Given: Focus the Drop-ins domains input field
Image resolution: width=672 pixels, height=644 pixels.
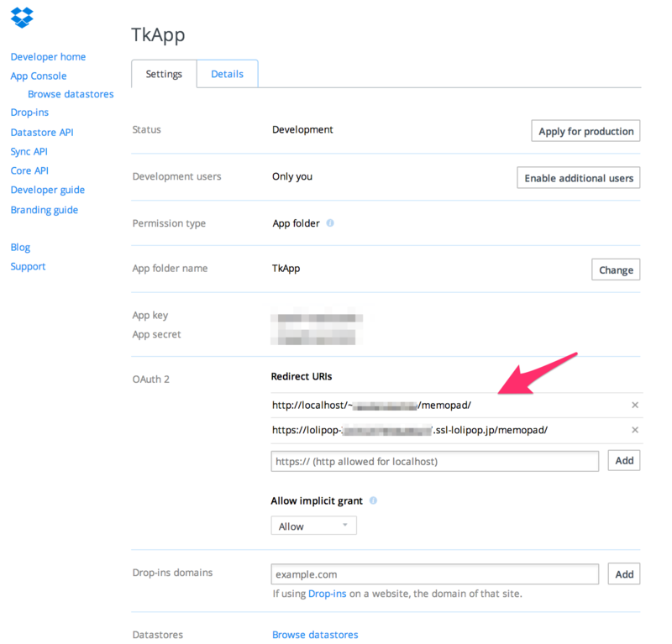Looking at the screenshot, I should point(434,574).
